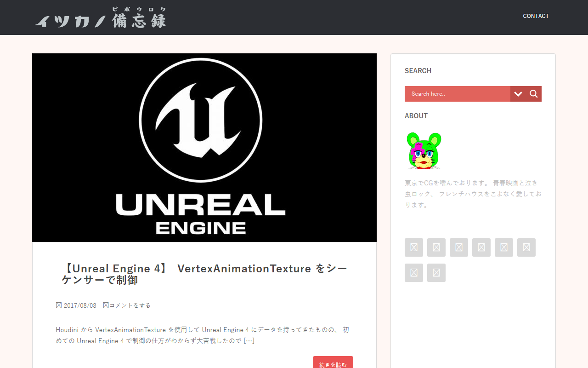Click the 2017/08/08 post date
This screenshot has height=368, width=588.
tap(80, 305)
